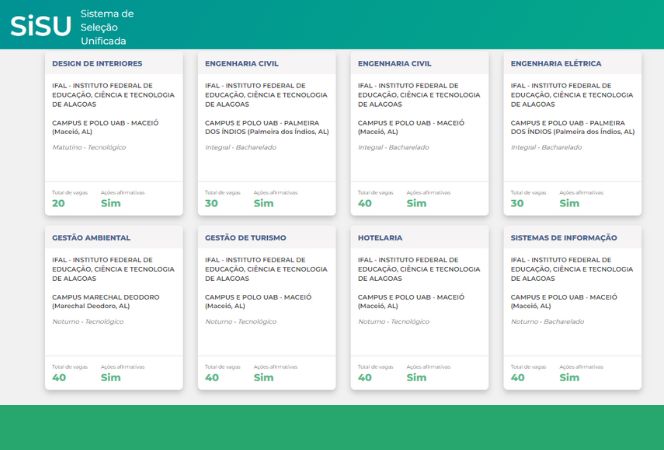This screenshot has width=664, height=450.
Task: Open the Hotelaria course title
Action: click(x=380, y=238)
